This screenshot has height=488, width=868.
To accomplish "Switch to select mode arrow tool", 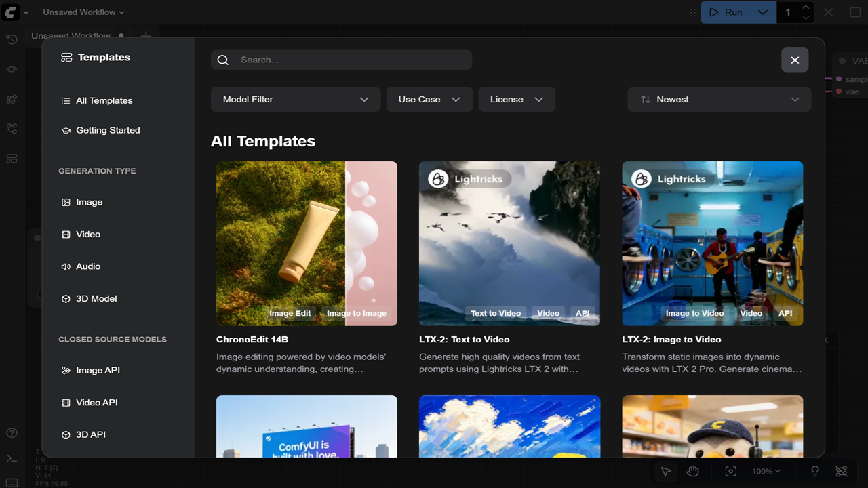I will [666, 471].
